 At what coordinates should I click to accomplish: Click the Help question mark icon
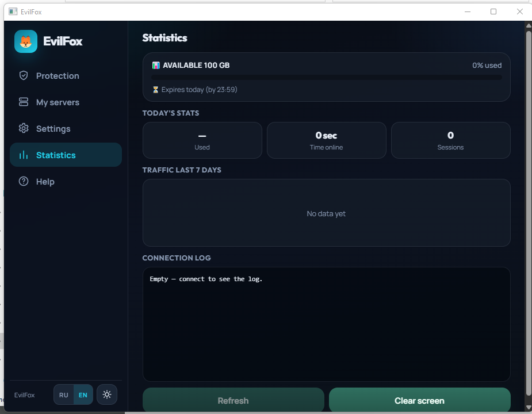pos(24,181)
